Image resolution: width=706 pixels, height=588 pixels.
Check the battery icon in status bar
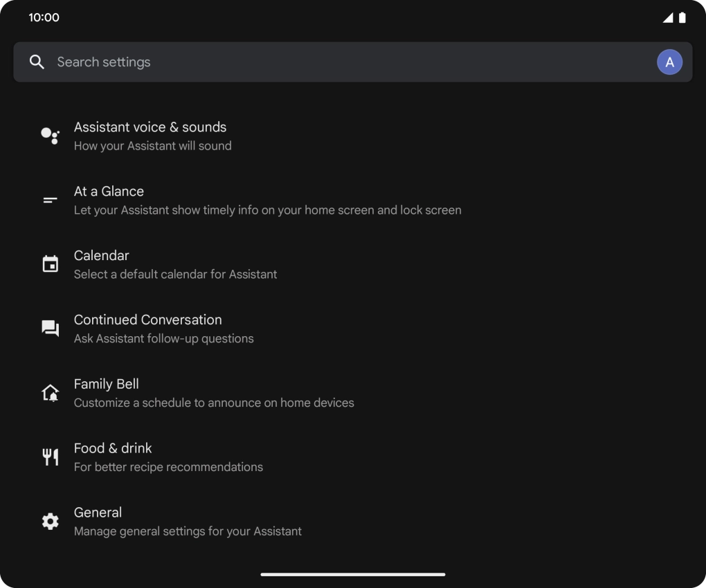pyautogui.click(x=682, y=18)
